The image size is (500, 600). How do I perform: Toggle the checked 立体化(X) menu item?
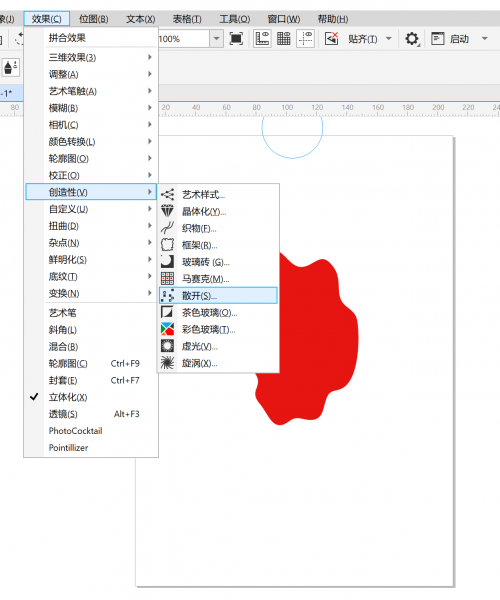tap(91, 397)
